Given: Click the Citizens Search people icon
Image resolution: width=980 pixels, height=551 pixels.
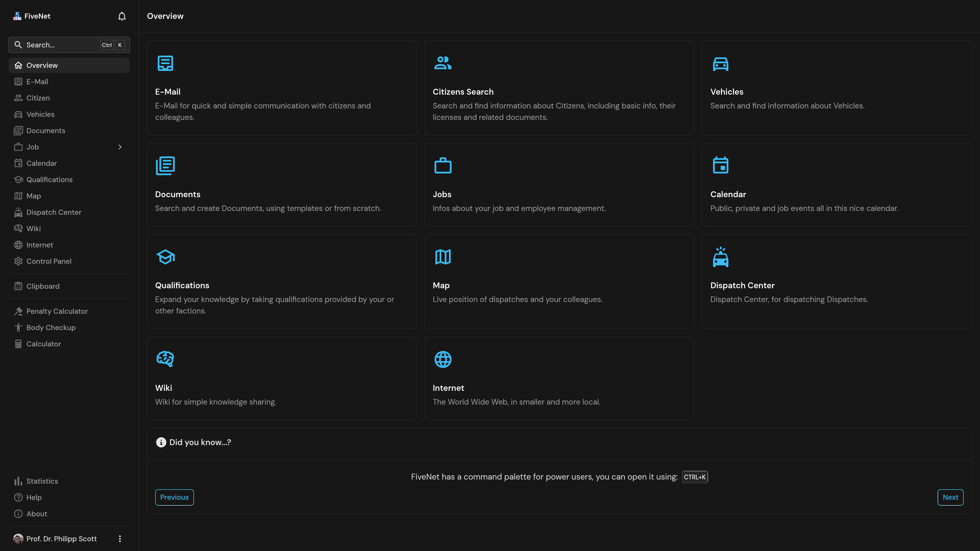Looking at the screenshot, I should click(443, 63).
